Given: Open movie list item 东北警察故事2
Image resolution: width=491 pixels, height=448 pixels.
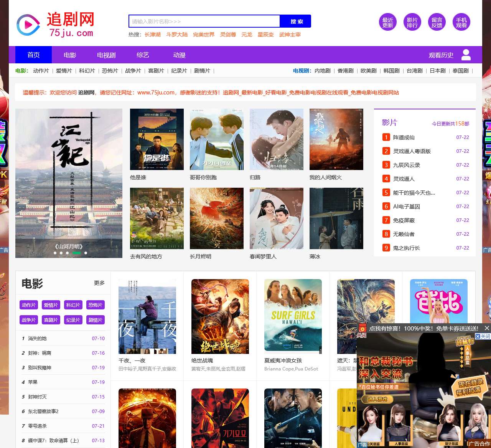Looking at the screenshot, I should (x=43, y=412).
